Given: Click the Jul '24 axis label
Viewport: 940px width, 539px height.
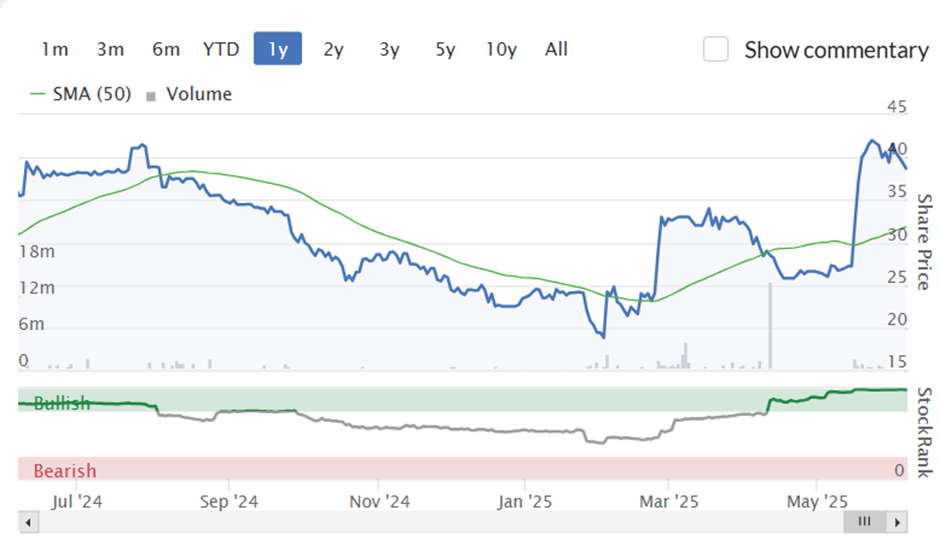Looking at the screenshot, I should (x=77, y=501).
